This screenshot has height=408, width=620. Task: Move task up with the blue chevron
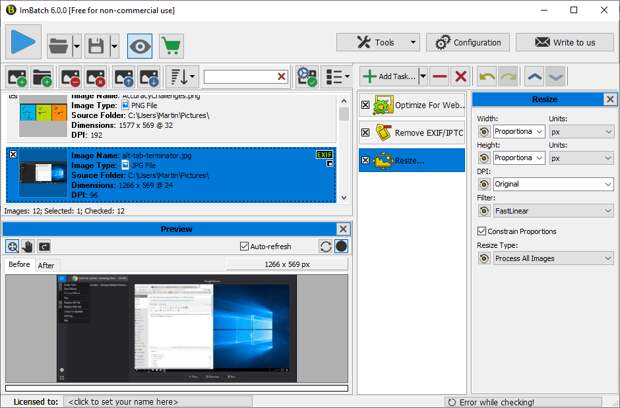535,76
